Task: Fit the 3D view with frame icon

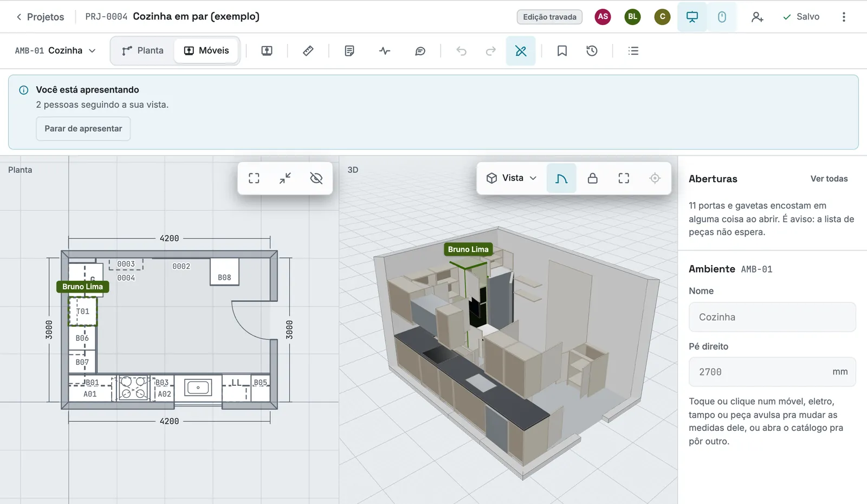Action: [624, 178]
